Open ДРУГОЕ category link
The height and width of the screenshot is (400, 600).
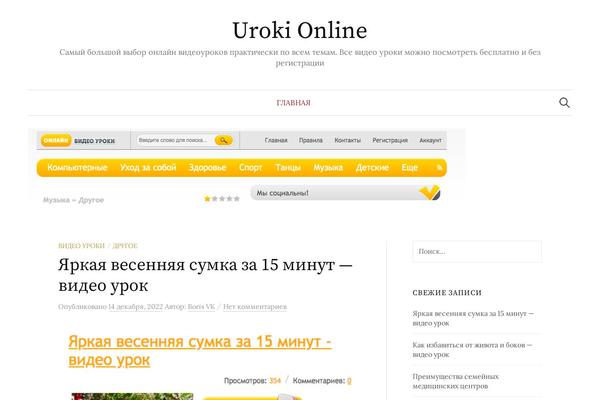(x=125, y=246)
